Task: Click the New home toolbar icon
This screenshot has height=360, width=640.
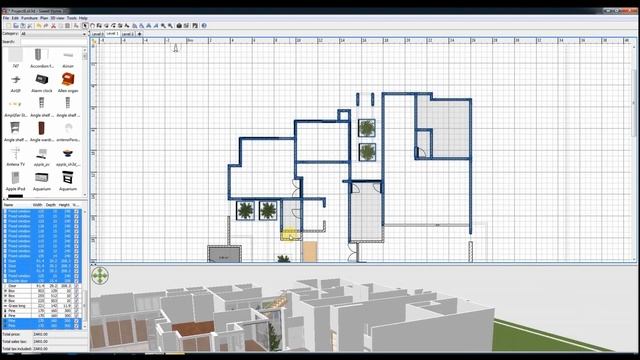Action: click(9, 25)
